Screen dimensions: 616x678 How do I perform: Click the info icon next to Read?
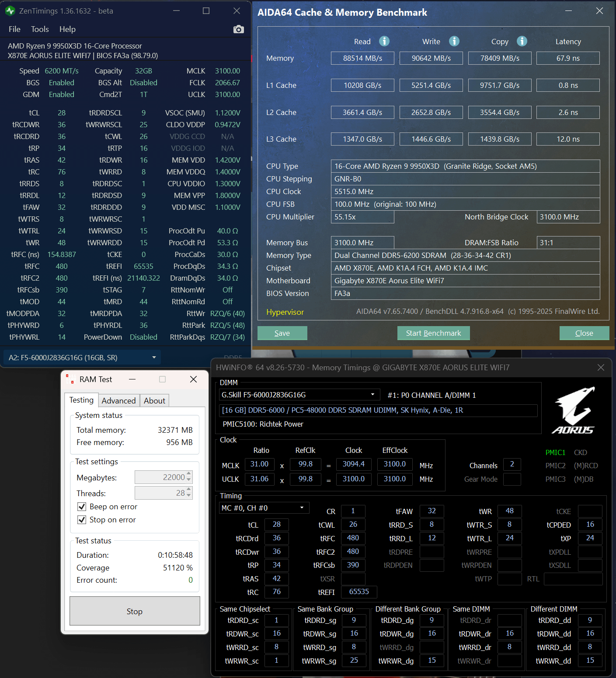click(x=384, y=41)
